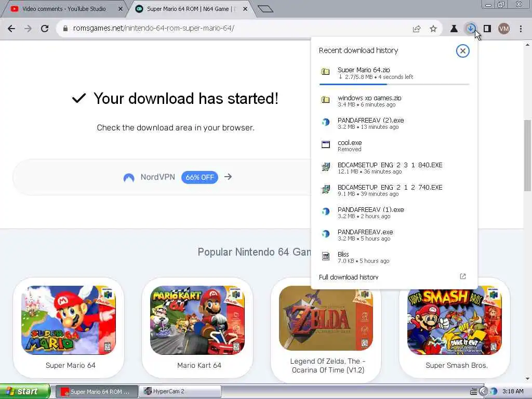Click the page vertical scrollbar thumb
Image resolution: width=532 pixels, height=399 pixels.
(x=528, y=155)
